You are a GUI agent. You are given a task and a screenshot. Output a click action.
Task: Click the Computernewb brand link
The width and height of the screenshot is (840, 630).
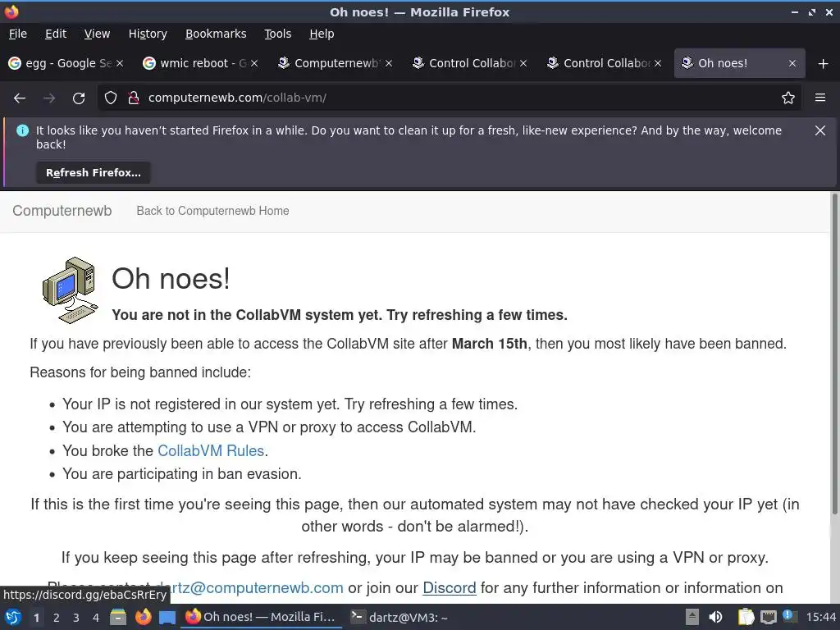pos(62,211)
